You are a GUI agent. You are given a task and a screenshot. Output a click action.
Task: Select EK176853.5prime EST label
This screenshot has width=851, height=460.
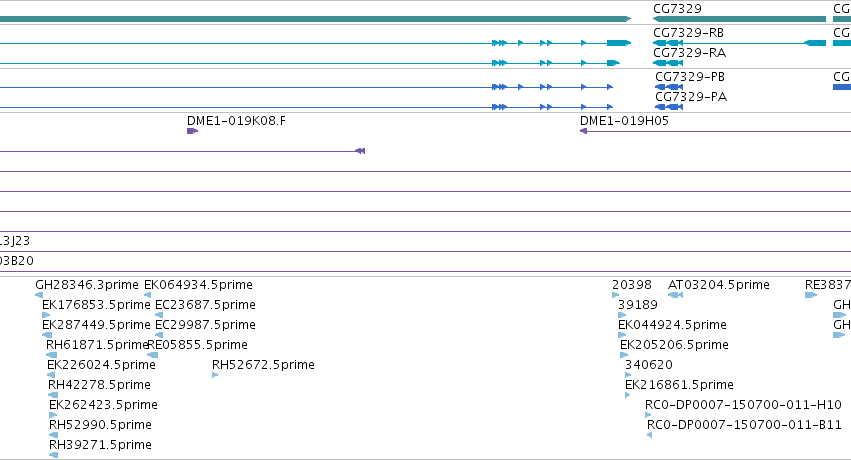[96, 305]
